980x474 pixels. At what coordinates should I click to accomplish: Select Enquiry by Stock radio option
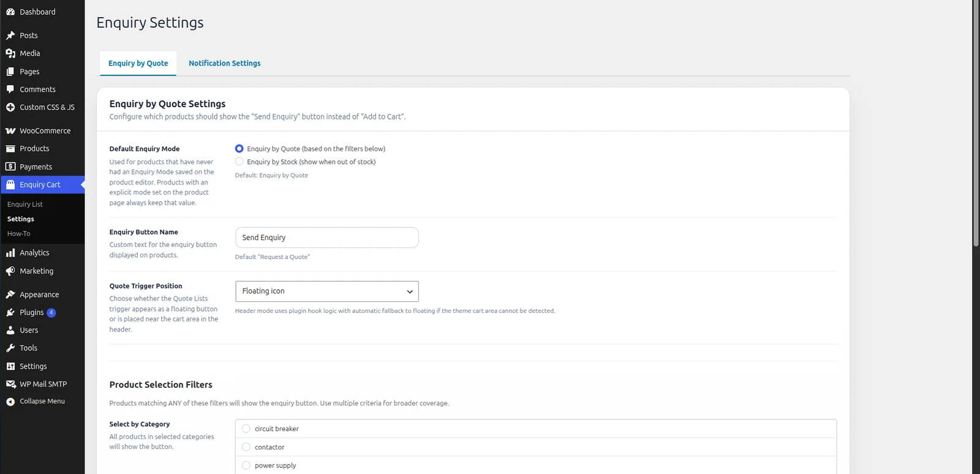239,162
